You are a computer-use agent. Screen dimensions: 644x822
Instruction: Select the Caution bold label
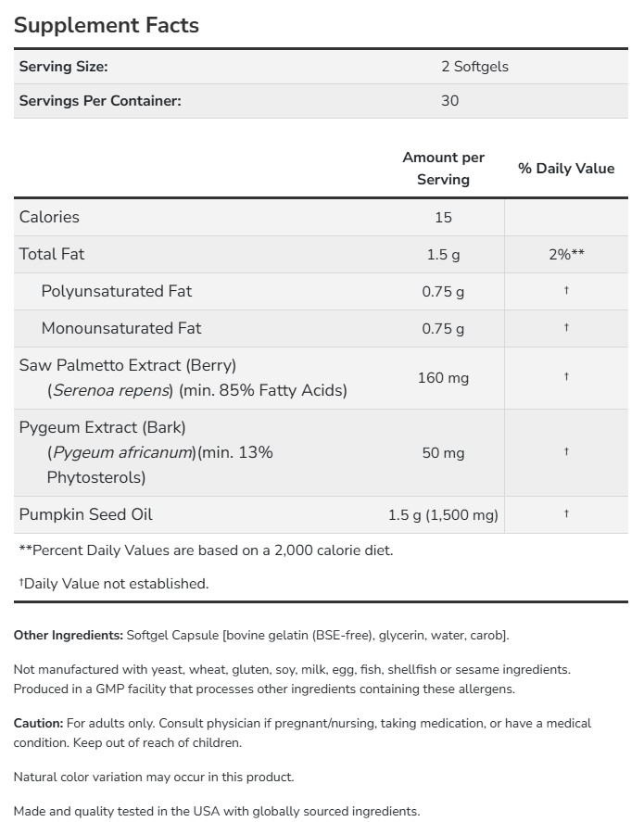(38, 723)
